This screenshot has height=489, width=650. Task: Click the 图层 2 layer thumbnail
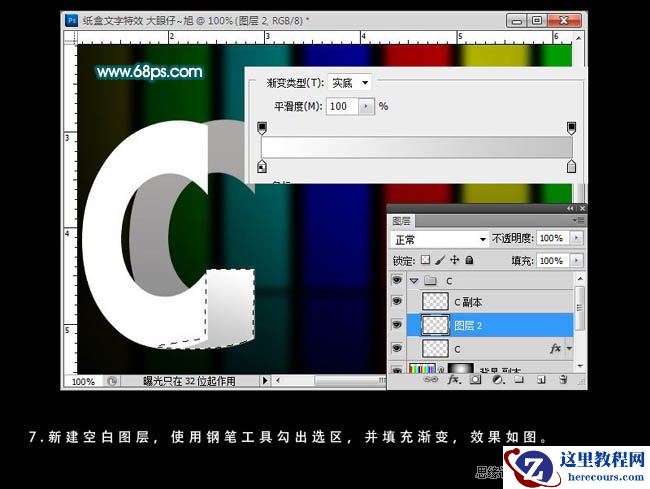click(435, 325)
